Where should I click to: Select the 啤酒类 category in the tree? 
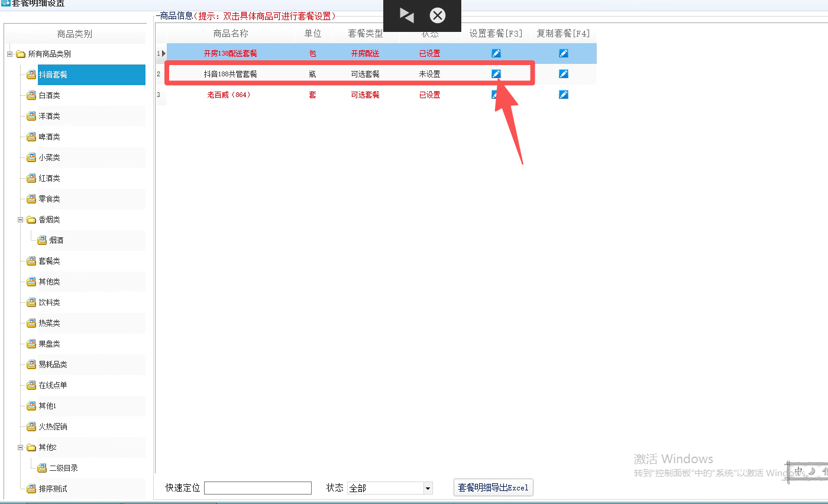tap(49, 137)
